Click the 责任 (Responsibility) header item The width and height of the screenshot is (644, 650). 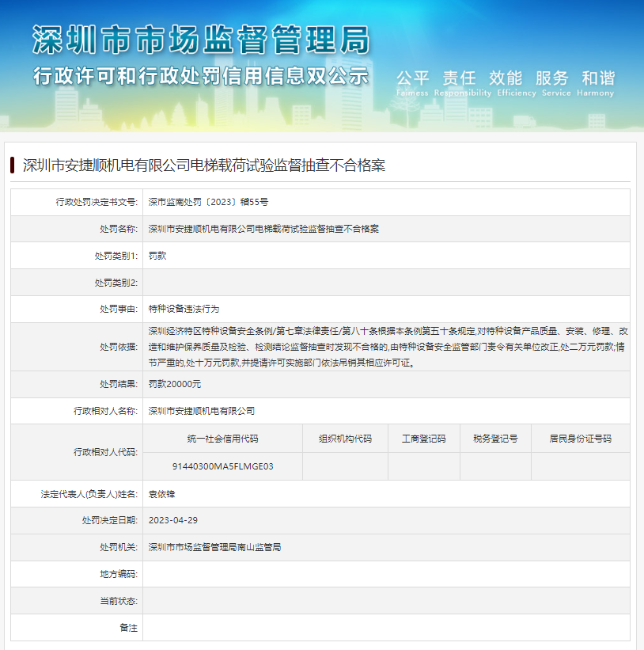459,79
